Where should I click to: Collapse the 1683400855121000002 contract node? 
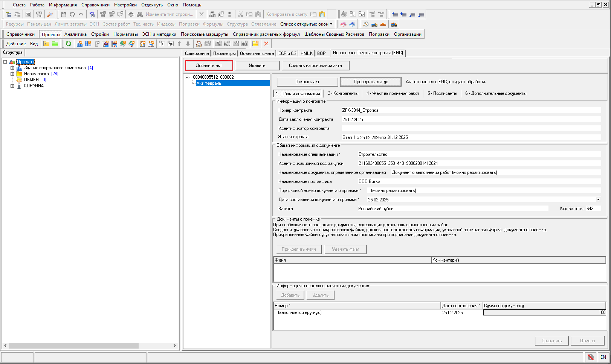(186, 77)
